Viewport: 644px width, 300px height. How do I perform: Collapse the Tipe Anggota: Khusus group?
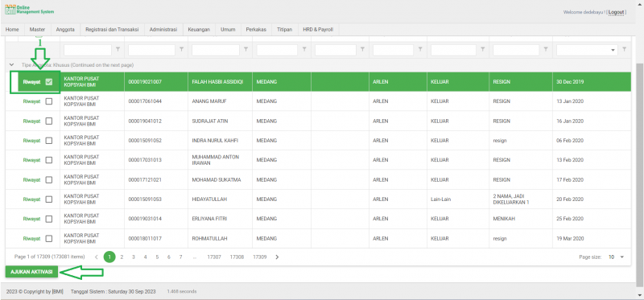point(11,65)
